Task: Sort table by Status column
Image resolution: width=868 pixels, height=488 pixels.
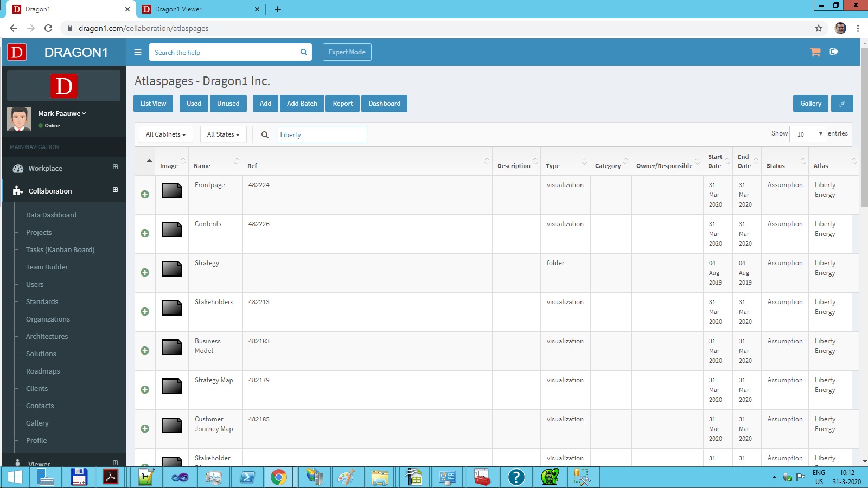Action: (785, 162)
